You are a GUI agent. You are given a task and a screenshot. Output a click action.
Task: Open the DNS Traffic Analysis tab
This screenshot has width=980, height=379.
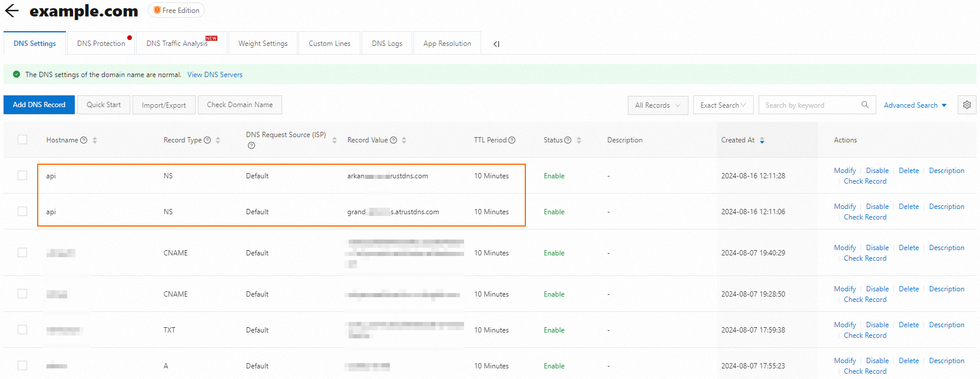(x=181, y=44)
